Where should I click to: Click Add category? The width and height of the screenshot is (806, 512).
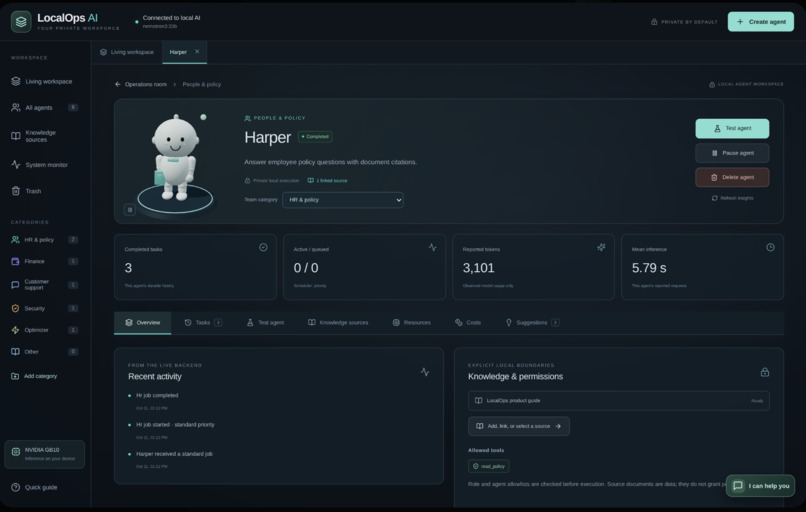point(34,376)
